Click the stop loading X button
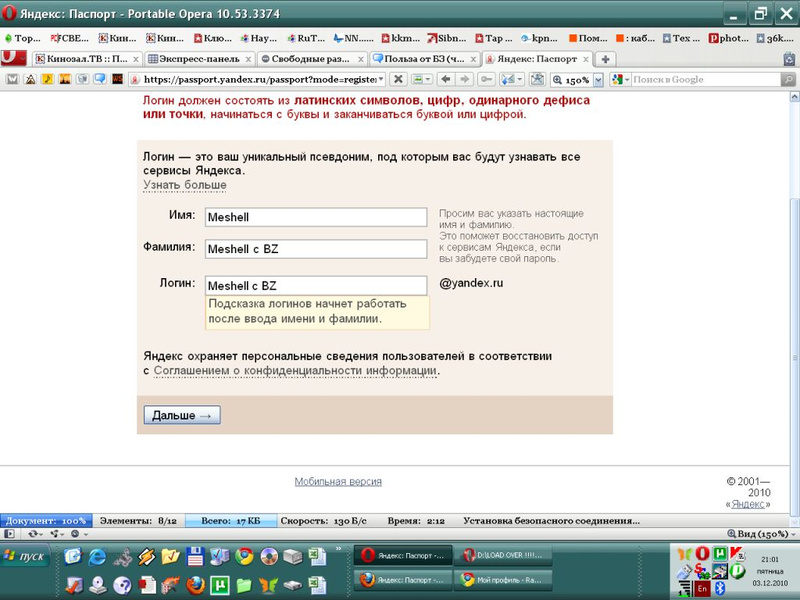This screenshot has width=800, height=600. [x=397, y=79]
